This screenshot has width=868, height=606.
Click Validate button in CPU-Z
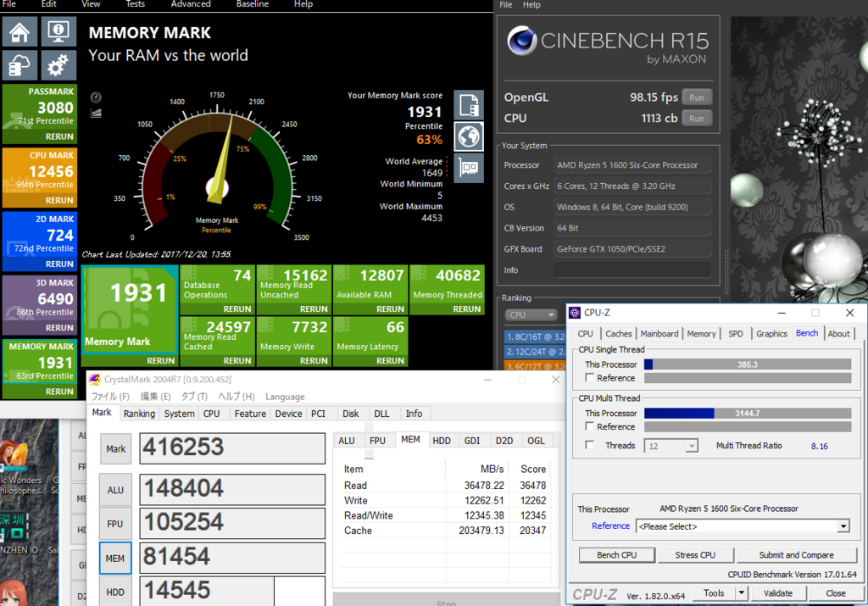click(778, 593)
